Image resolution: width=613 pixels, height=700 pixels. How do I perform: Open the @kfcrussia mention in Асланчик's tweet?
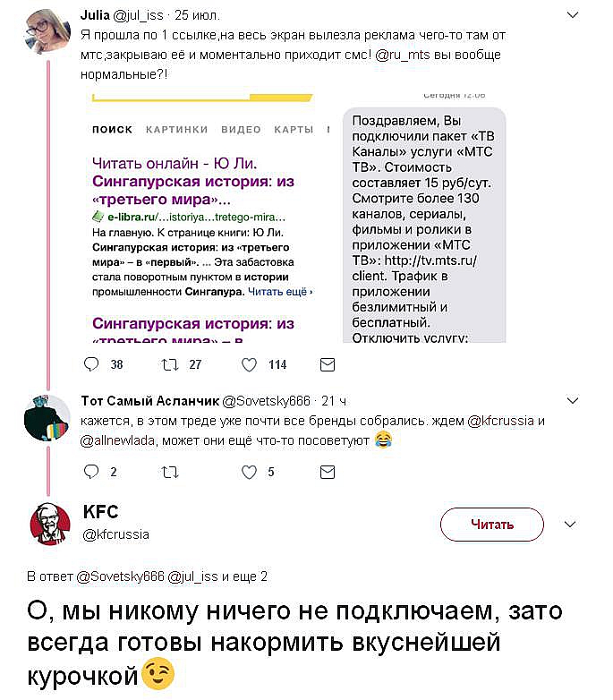(505, 421)
